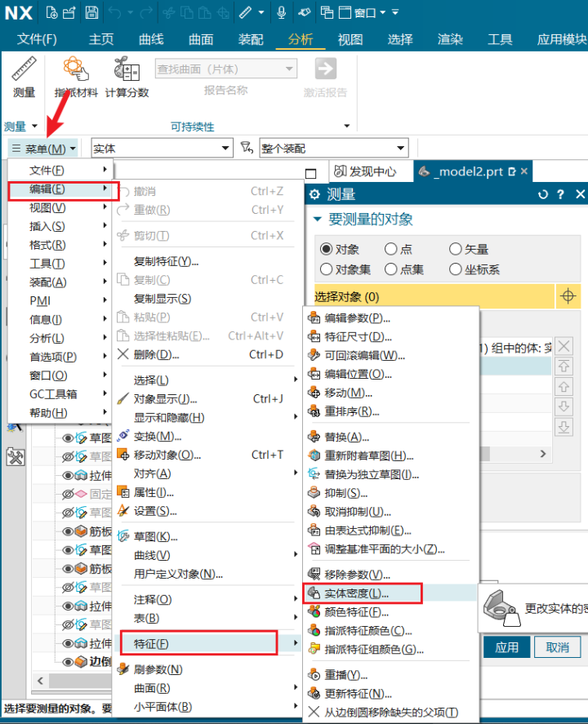This screenshot has width=588, height=724.
Task: Click the maximize square beside 发现中心 tab
Action: click(311, 174)
